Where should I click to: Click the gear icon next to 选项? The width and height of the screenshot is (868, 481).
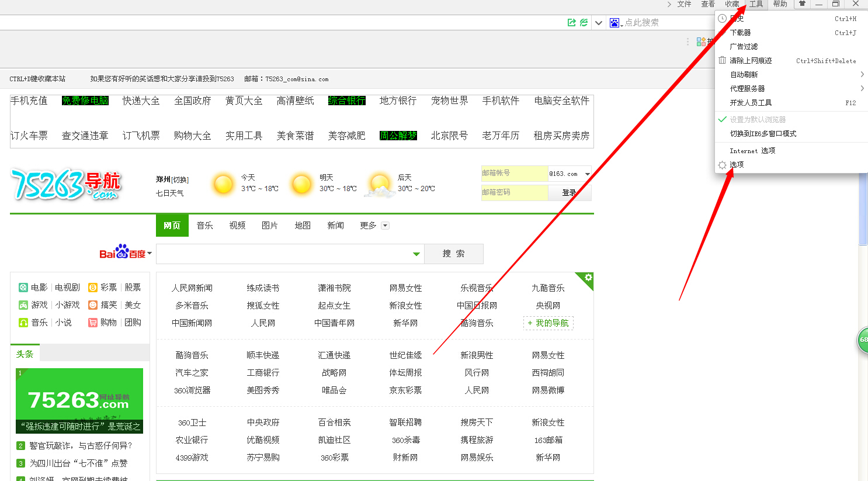click(x=723, y=165)
